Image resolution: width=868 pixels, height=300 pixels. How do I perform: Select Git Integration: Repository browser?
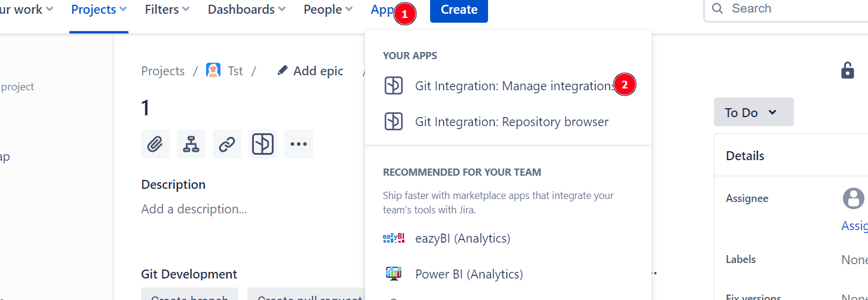(x=511, y=122)
